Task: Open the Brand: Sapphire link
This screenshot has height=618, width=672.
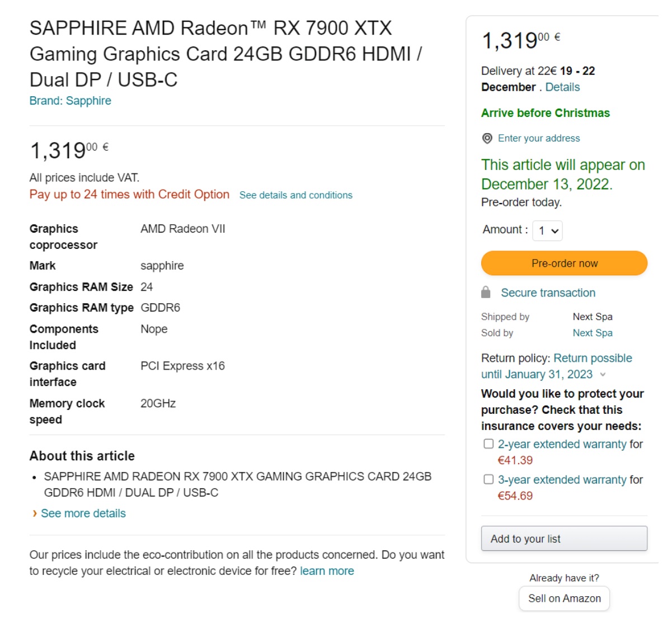Action: click(x=71, y=101)
